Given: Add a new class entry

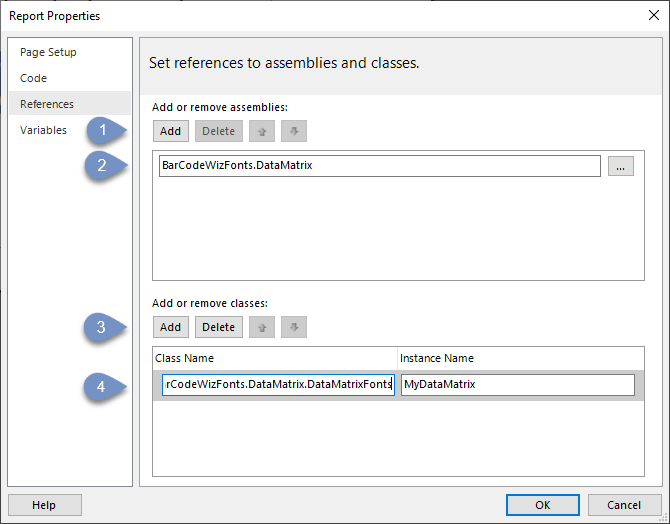Looking at the screenshot, I should click(170, 327).
